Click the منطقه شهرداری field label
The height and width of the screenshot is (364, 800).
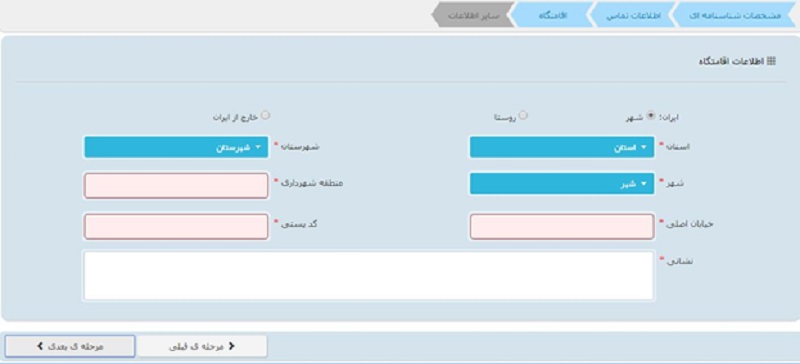[x=312, y=183]
